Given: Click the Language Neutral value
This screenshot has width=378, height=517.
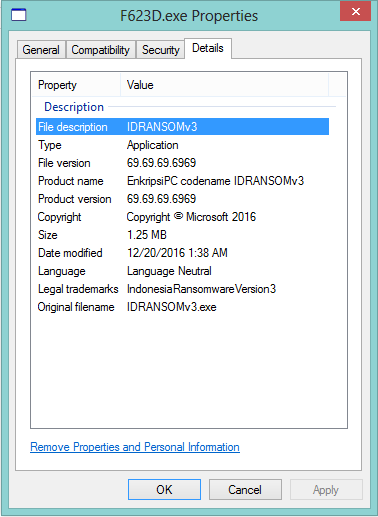Looking at the screenshot, I should point(169,271).
